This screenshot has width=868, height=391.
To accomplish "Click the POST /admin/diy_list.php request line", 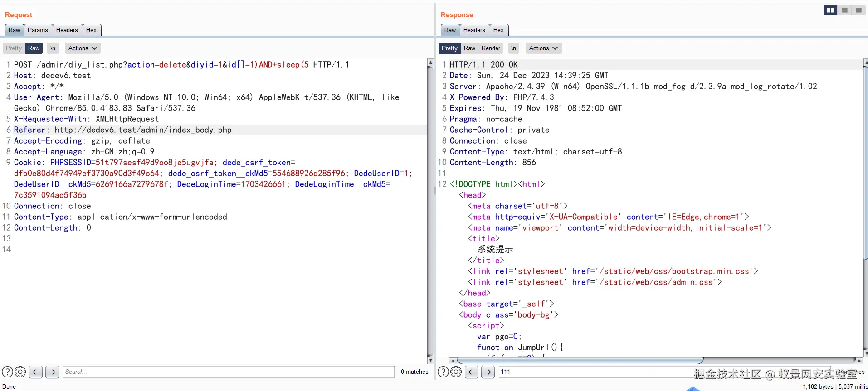I will (181, 65).
